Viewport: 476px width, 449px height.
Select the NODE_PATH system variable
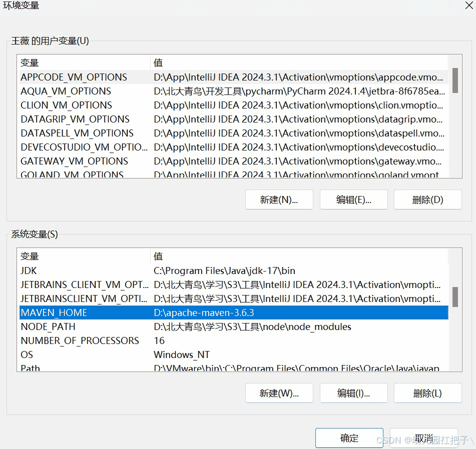(x=75, y=326)
